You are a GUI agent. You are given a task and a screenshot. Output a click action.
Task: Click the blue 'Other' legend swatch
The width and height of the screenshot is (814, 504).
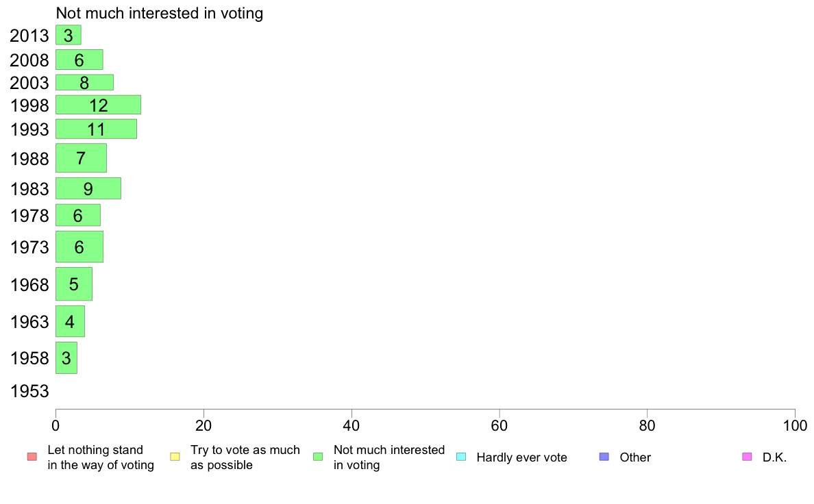pyautogui.click(x=604, y=457)
